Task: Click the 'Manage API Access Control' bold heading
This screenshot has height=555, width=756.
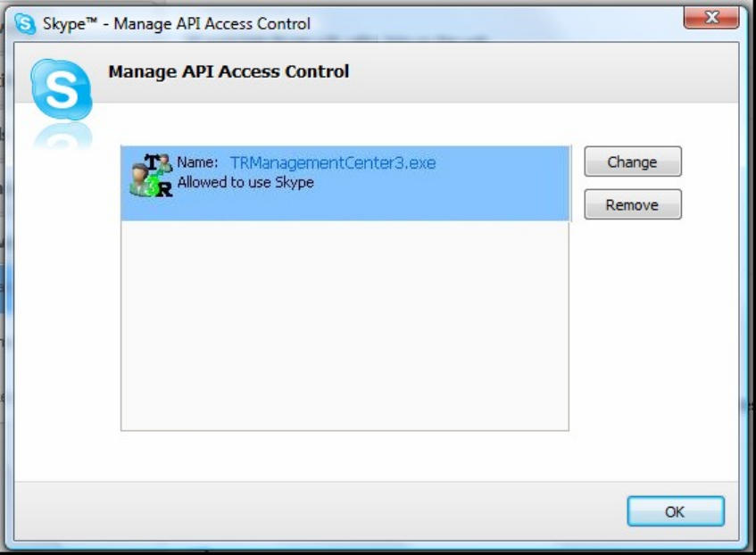Action: (x=228, y=71)
